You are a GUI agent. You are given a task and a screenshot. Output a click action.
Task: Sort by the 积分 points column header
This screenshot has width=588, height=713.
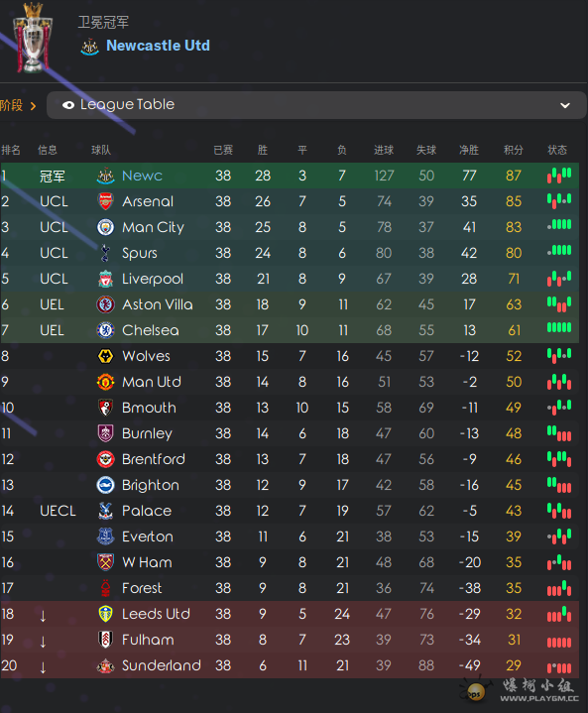(514, 150)
